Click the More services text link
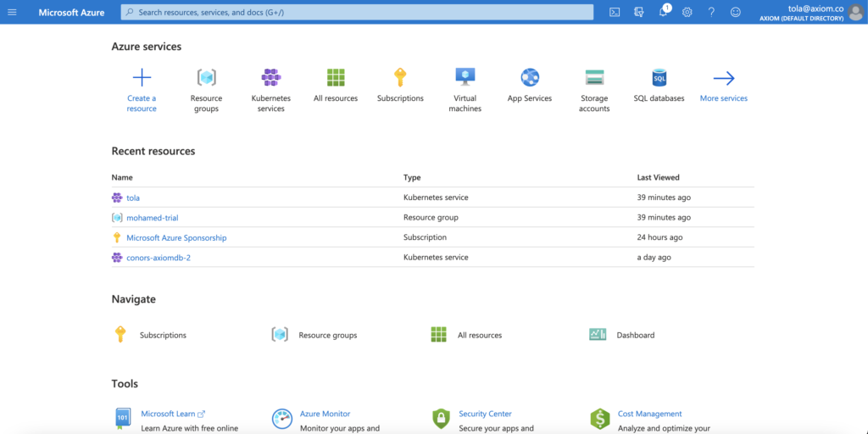 coord(724,98)
